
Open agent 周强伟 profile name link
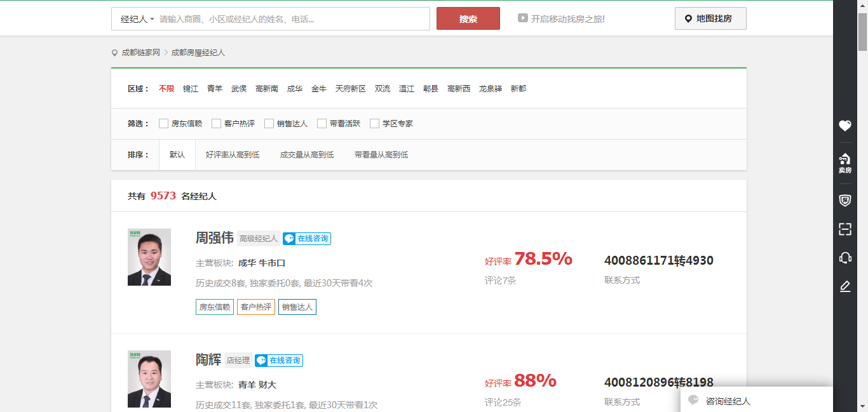coord(215,238)
